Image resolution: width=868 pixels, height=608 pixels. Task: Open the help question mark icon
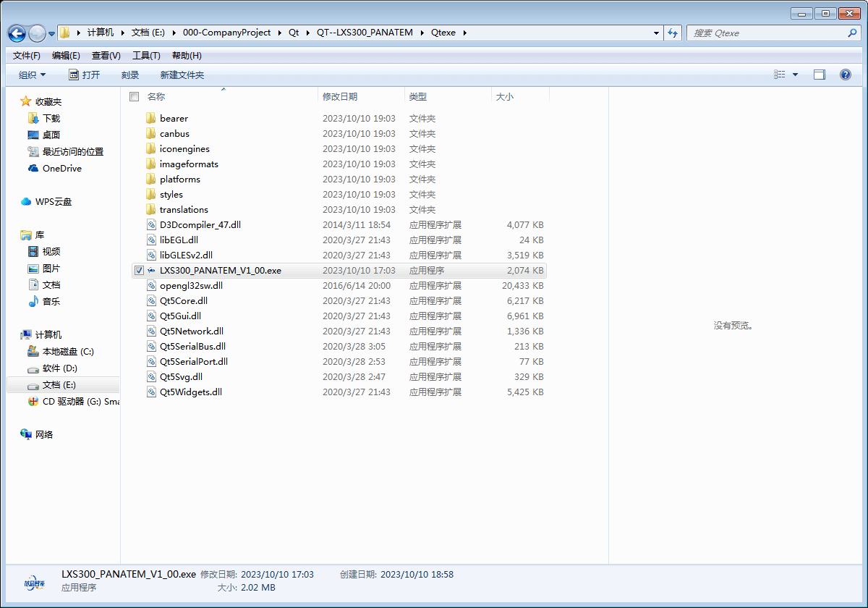845,75
